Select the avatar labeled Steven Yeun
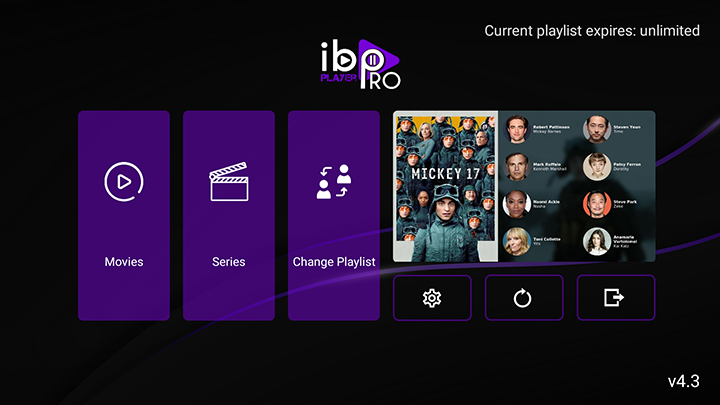 [597, 129]
